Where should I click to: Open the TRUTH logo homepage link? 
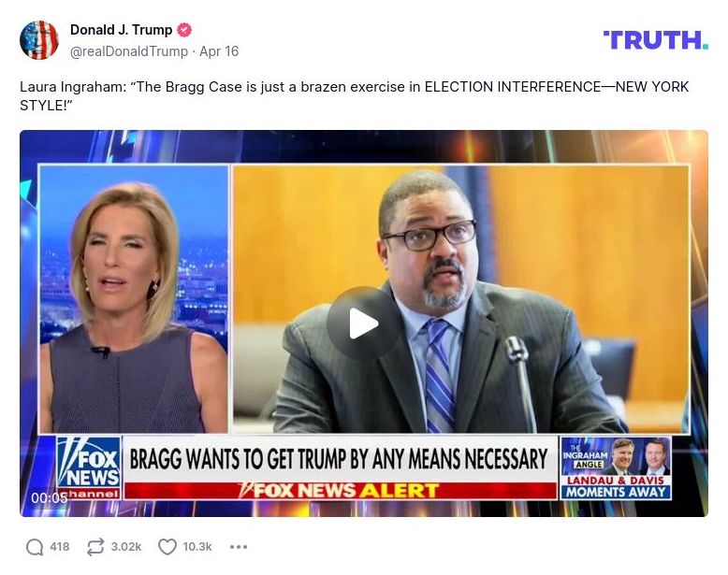[x=656, y=40]
